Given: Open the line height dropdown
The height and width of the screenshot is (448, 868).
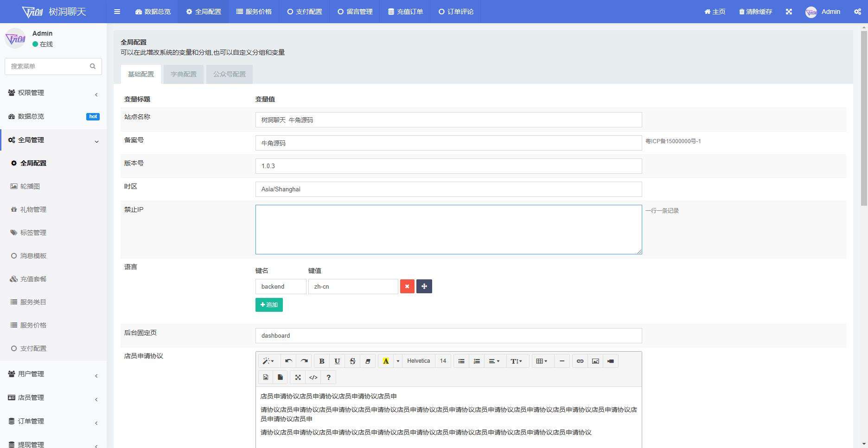Looking at the screenshot, I should tap(517, 361).
